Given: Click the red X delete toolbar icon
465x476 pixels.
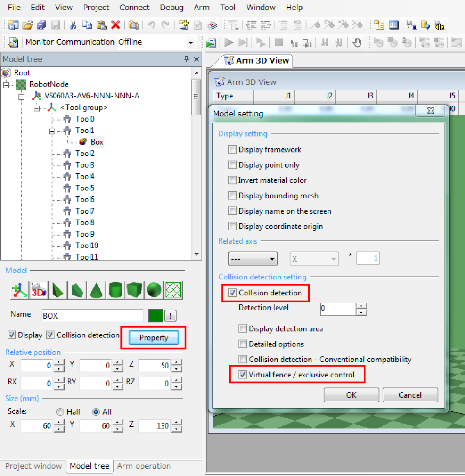Looking at the screenshot, I should coord(116,25).
